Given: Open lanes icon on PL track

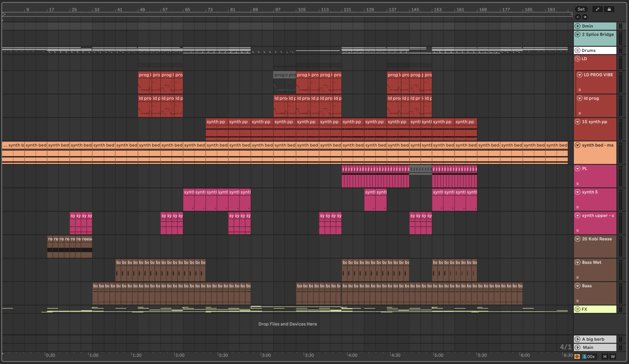Looking at the screenshot, I should click(x=577, y=184).
